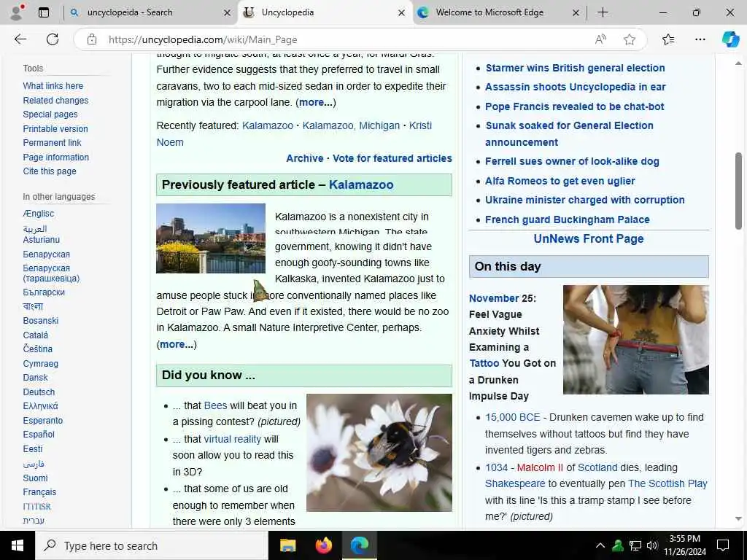Open the notifications center icon
Screen dimensions: 747x560
723,545
